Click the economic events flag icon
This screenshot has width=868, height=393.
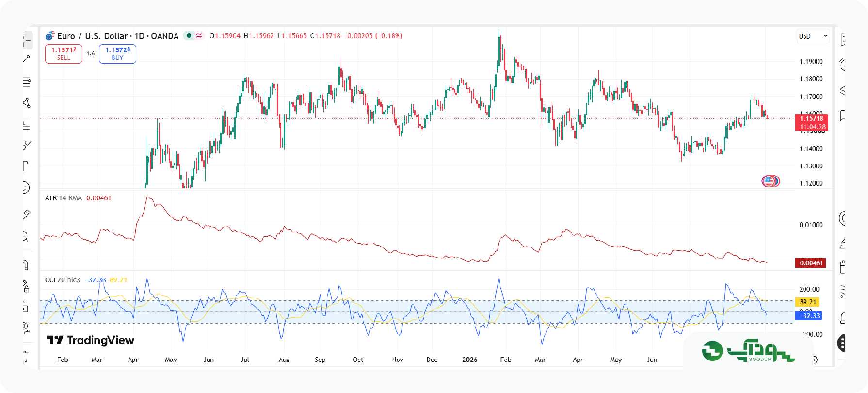click(770, 181)
